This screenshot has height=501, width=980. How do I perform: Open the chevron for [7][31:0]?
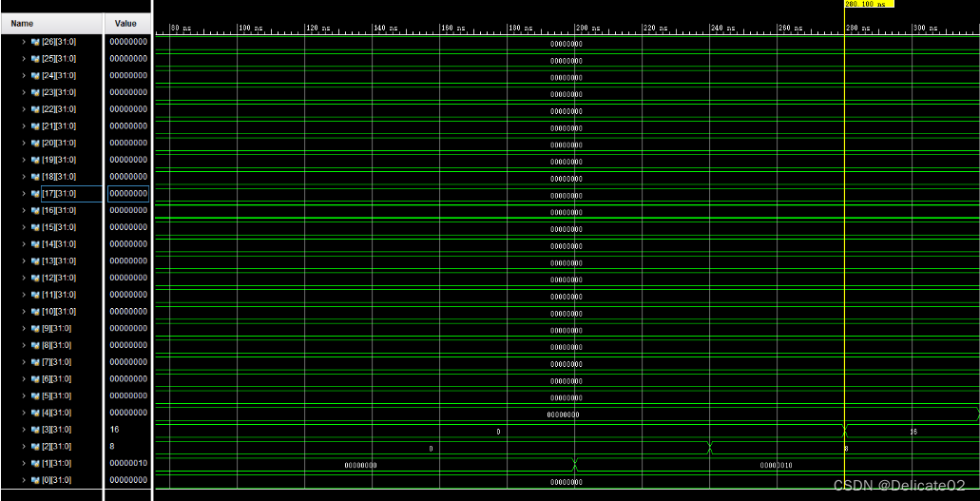point(24,363)
